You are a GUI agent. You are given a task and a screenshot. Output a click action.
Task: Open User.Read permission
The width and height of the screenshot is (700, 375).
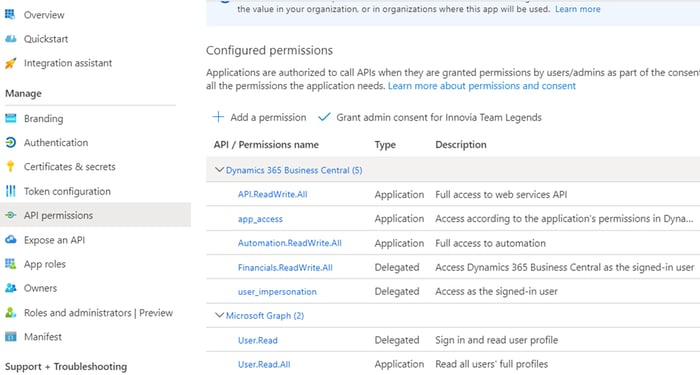258,340
